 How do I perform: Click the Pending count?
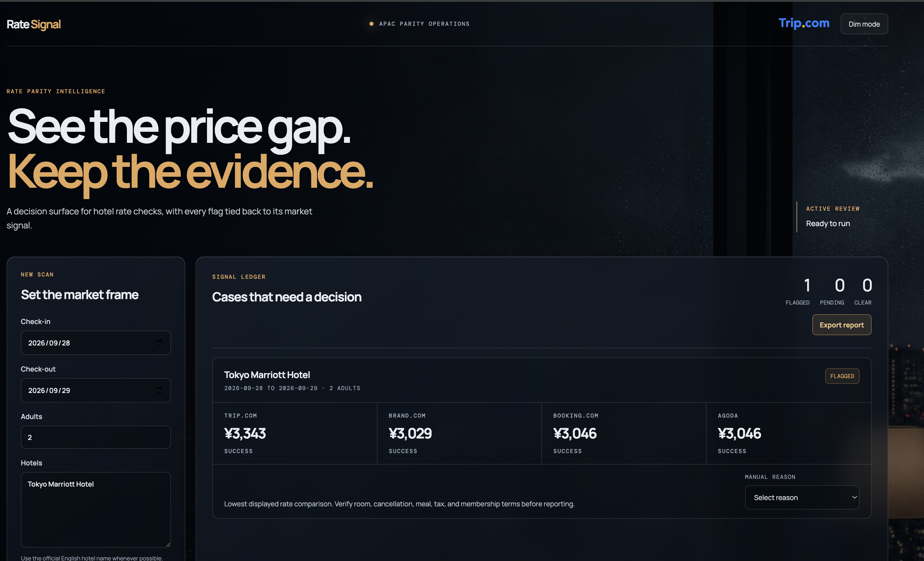click(840, 286)
